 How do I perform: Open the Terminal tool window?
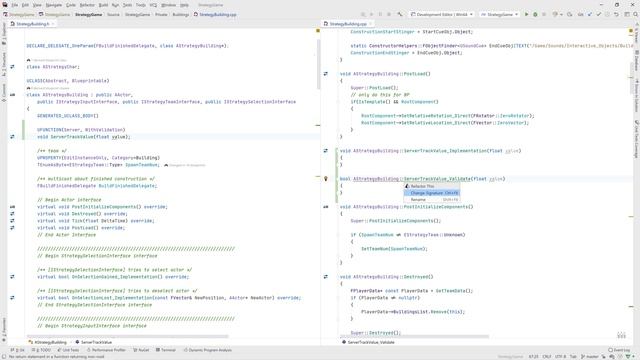click(166, 350)
